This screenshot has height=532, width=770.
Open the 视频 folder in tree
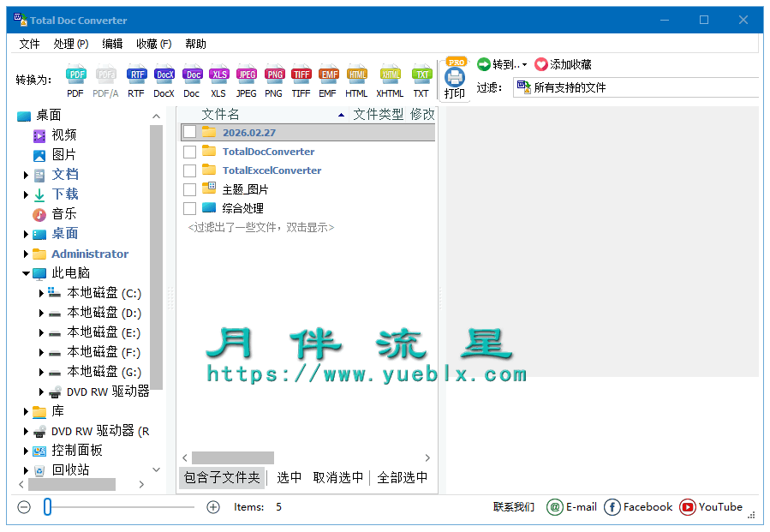click(64, 135)
